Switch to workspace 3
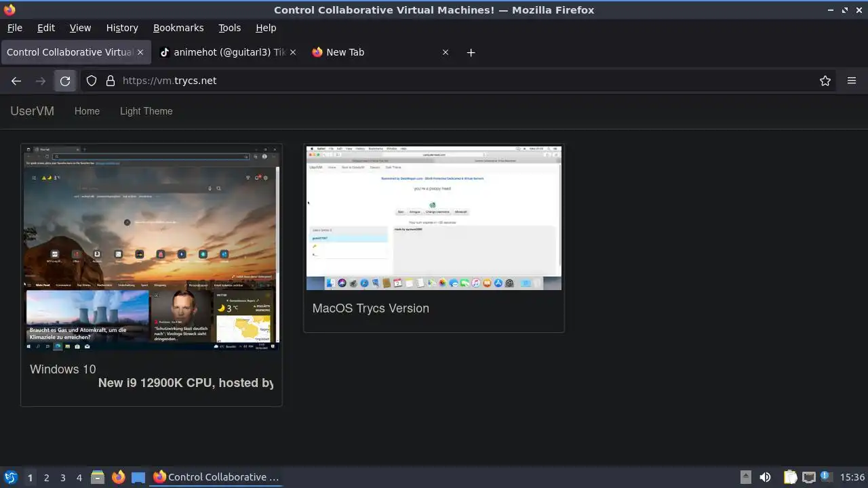This screenshot has width=868, height=488. point(62,477)
